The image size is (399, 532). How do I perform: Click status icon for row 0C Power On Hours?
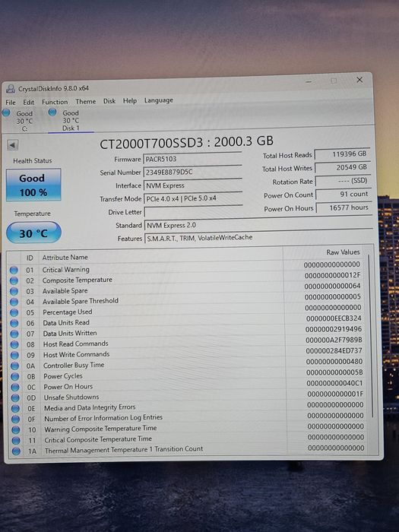[x=15, y=387]
